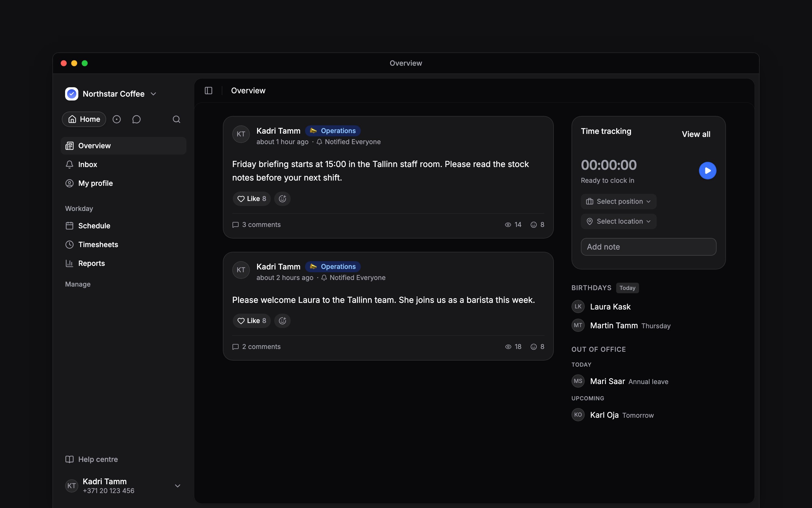Click Operations tag on Friday briefing post
This screenshot has height=508, width=812.
(333, 131)
